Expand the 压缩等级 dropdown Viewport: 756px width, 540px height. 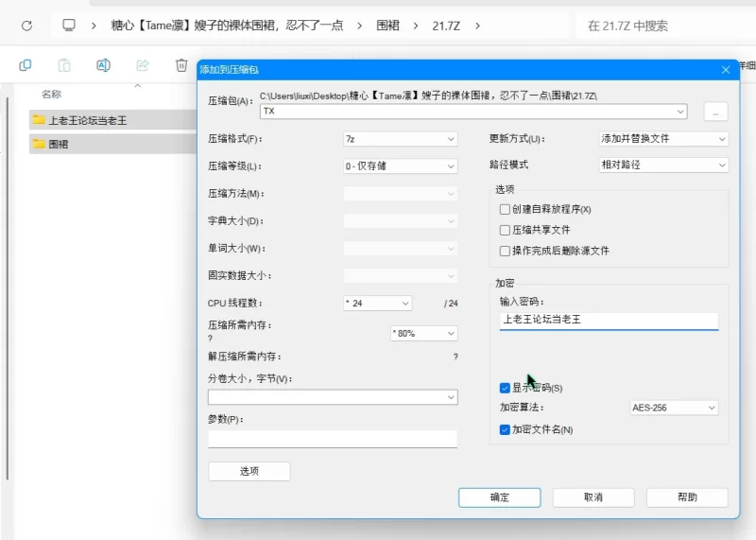[400, 166]
